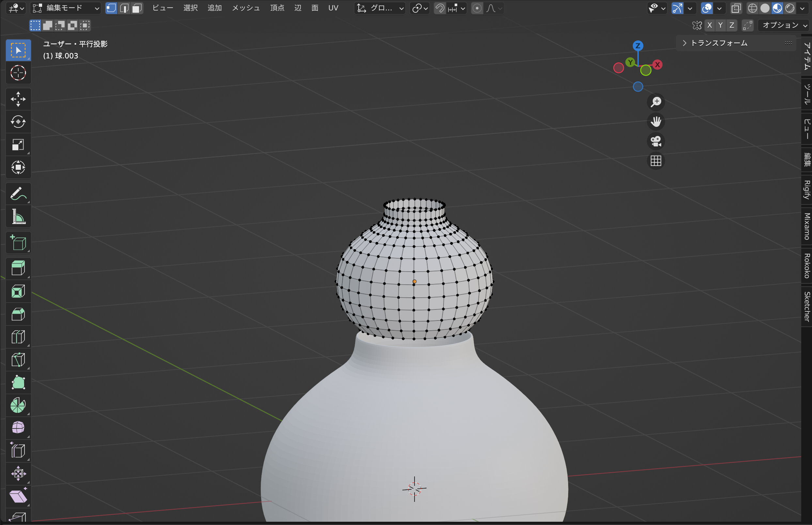Toggle X-ray view
The image size is (812, 525).
(736, 8)
